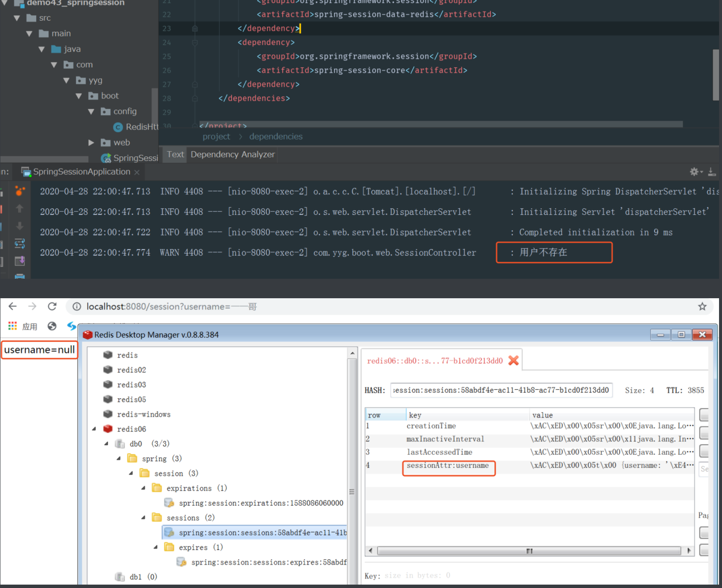Viewport: 722px width, 588px height.
Task: Collapse the expirations folder arrow
Action: (x=143, y=488)
